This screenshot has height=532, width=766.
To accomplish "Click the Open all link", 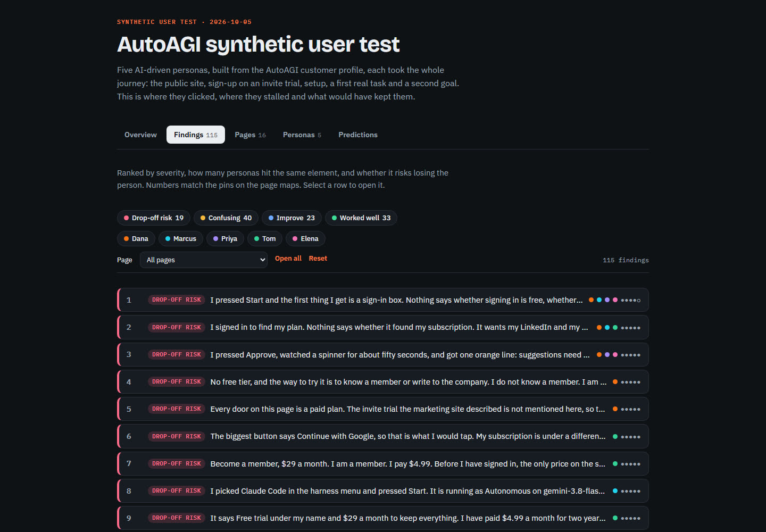I will click(x=288, y=259).
